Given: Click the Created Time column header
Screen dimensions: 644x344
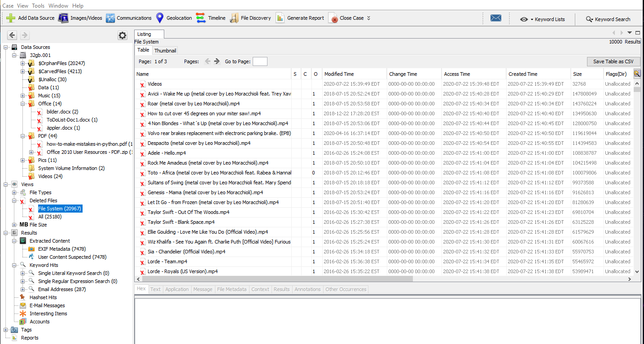Looking at the screenshot, I should click(539, 74).
